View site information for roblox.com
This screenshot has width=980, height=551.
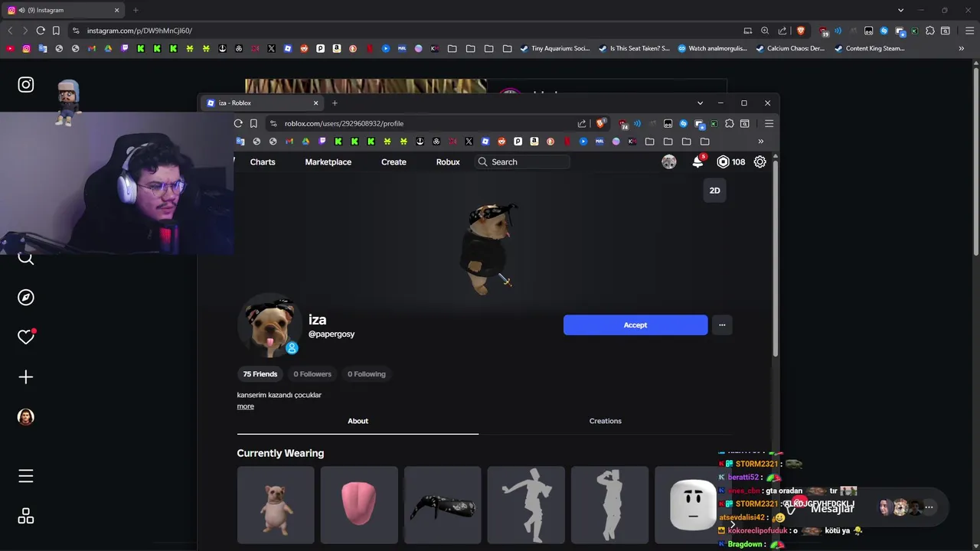click(273, 123)
